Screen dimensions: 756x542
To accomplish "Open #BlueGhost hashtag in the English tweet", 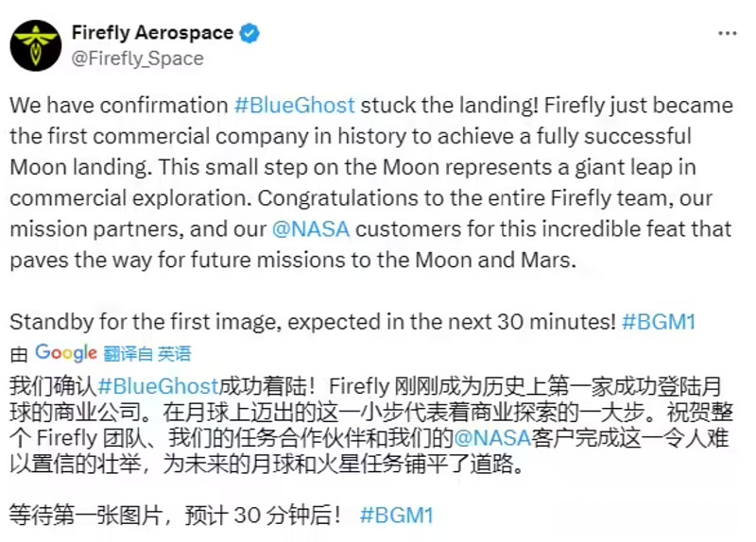I will click(293, 106).
